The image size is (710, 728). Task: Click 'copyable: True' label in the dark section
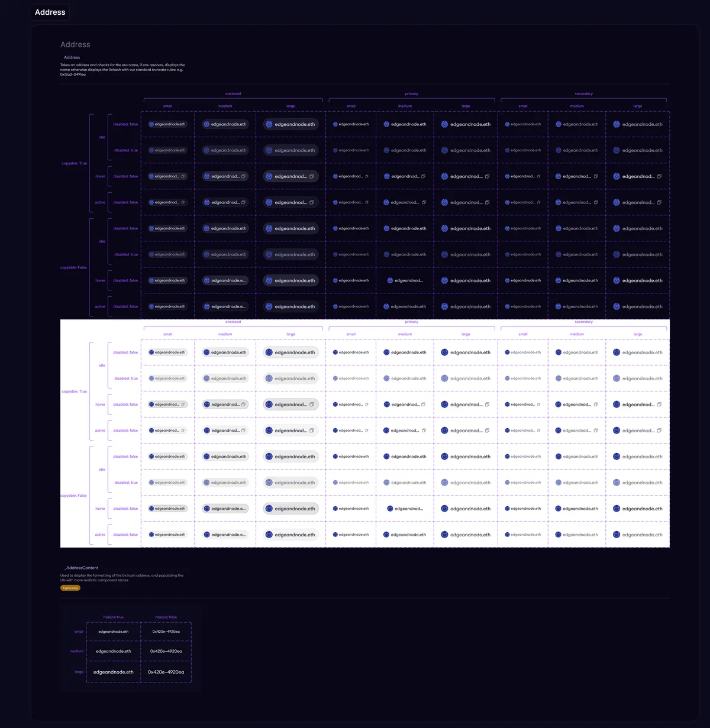74,163
